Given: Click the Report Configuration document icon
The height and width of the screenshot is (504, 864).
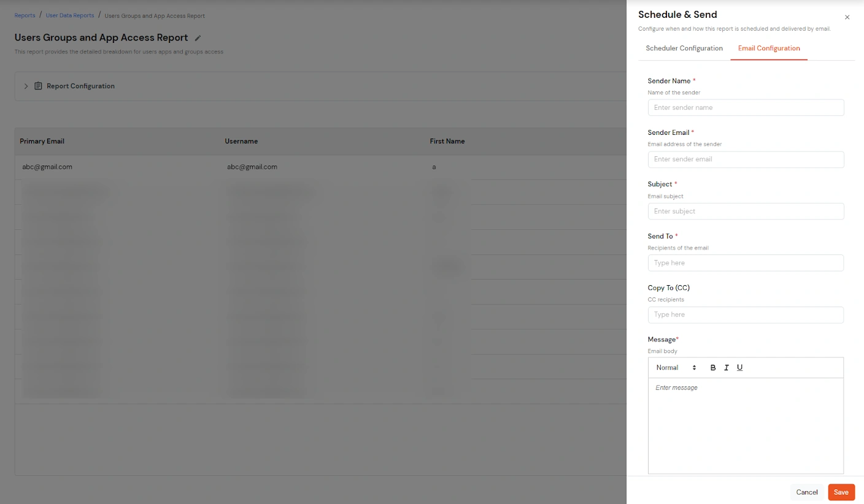Looking at the screenshot, I should coord(37,86).
